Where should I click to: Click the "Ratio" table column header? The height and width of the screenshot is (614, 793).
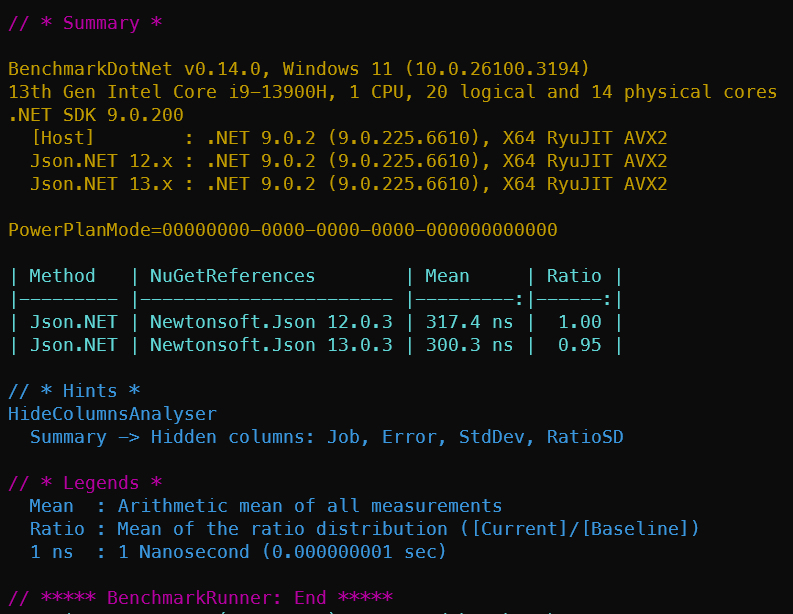(x=574, y=276)
